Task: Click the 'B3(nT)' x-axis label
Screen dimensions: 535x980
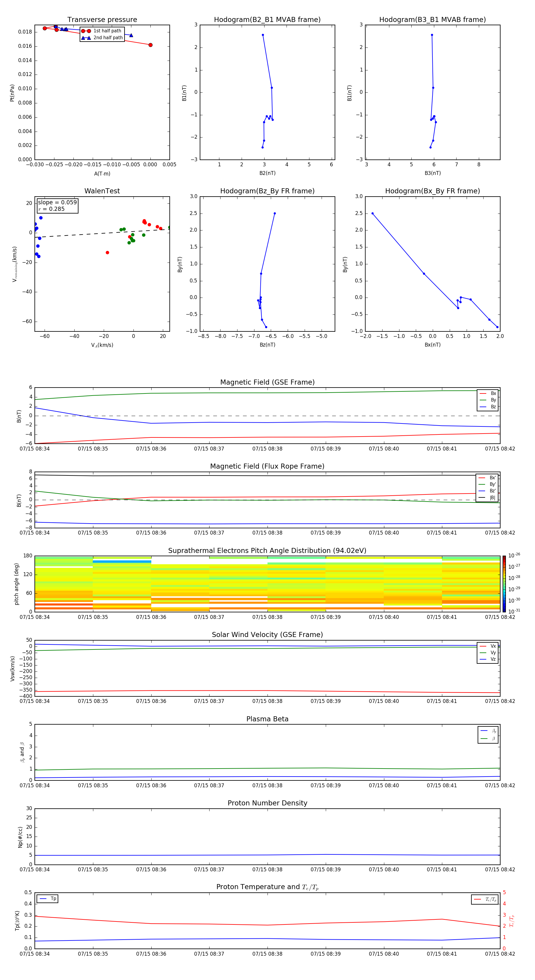Action: pos(432,173)
